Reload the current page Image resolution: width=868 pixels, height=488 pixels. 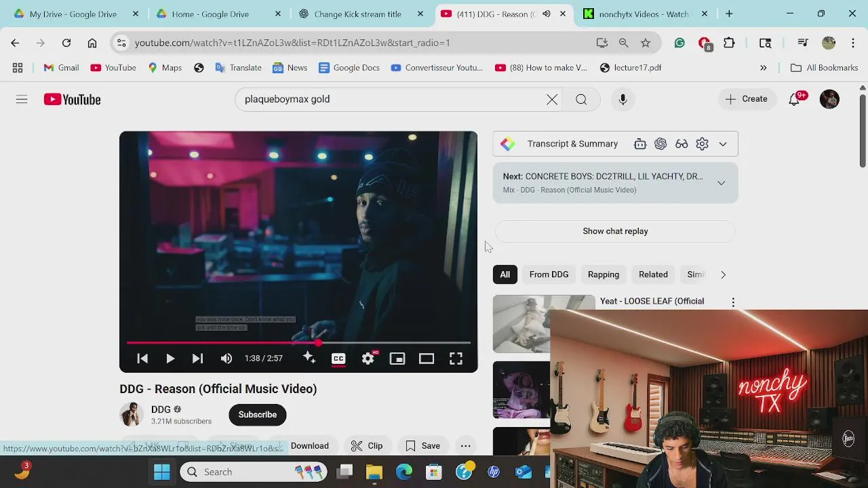[66, 43]
